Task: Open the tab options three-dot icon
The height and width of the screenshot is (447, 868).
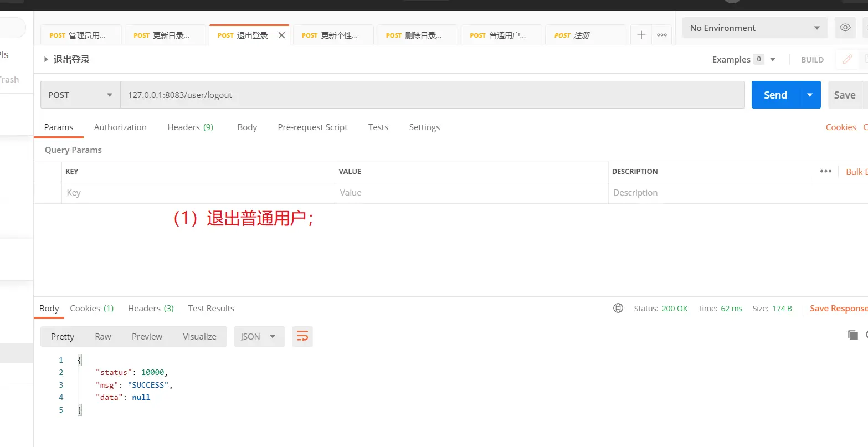Action: click(662, 35)
